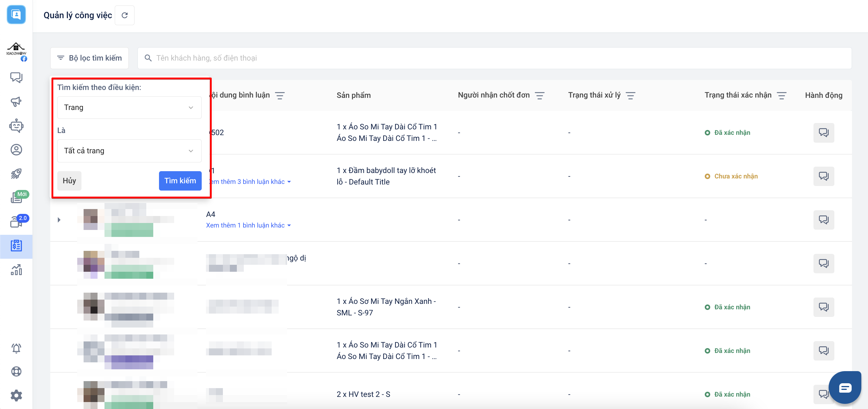This screenshot has height=409, width=868.
Task: Open the help lifebuoy icon in sidebar
Action: click(x=16, y=371)
